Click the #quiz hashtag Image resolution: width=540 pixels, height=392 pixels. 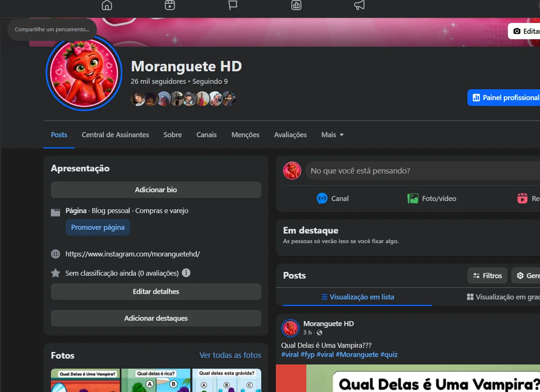pyautogui.click(x=389, y=354)
